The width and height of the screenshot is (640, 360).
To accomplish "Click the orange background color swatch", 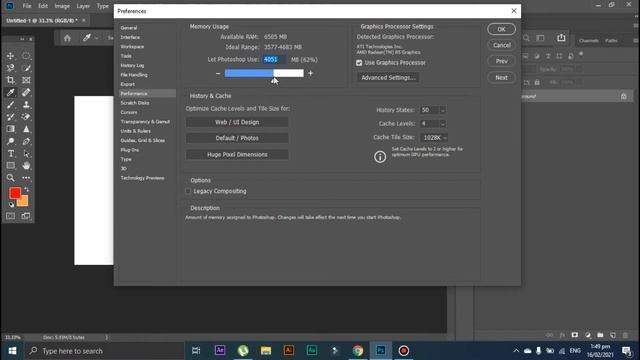I will [x=24, y=202].
